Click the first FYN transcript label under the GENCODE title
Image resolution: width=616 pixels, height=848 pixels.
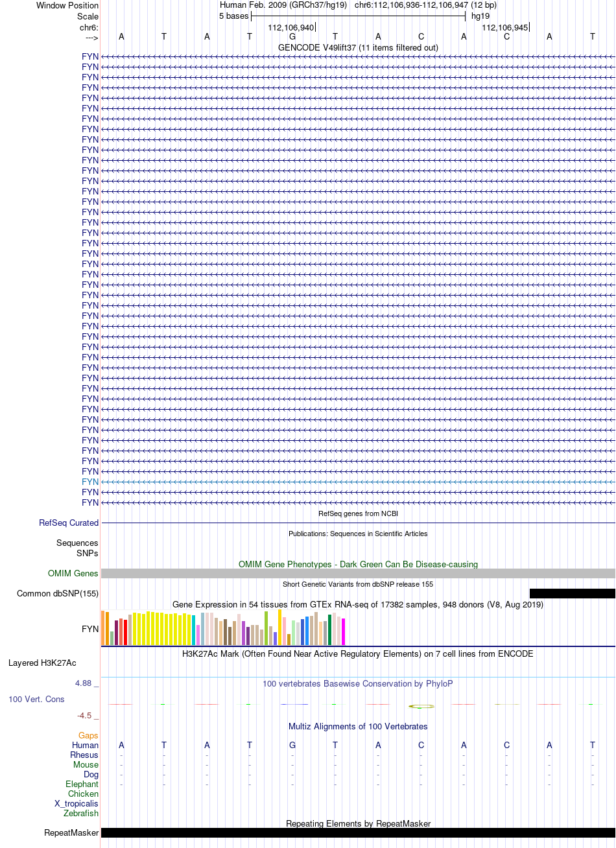pos(90,56)
